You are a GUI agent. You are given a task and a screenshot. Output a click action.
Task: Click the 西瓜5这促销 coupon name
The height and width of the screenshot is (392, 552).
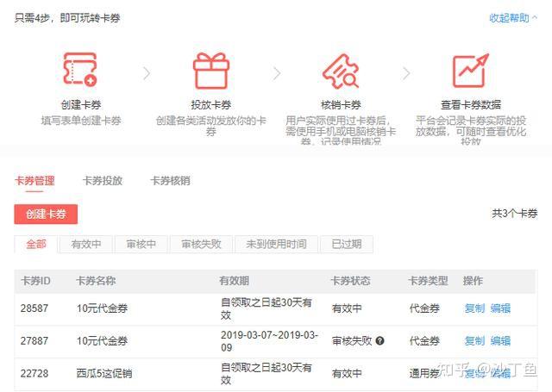[104, 373]
